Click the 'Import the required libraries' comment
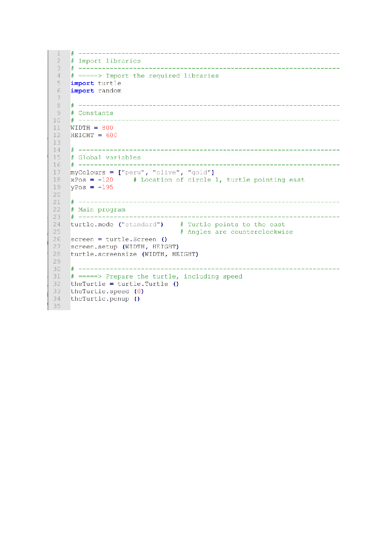392x554 pixels. pyautogui.click(x=145, y=76)
